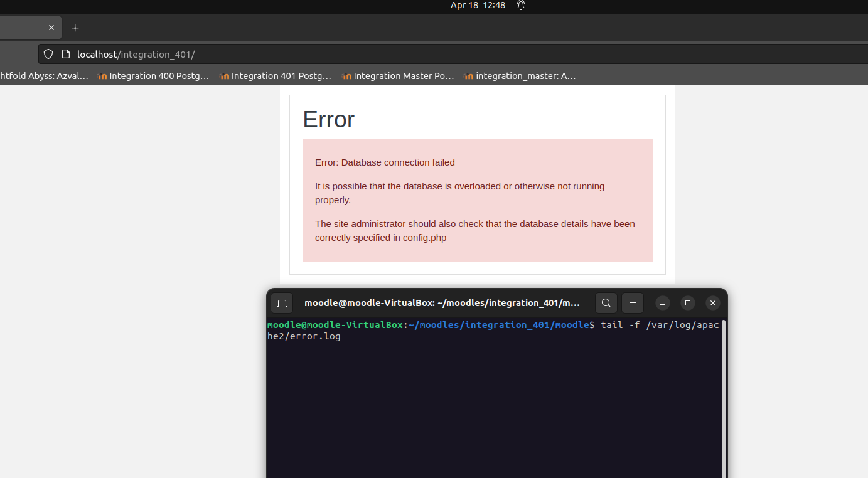This screenshot has width=868, height=478.
Task: Close the terminal window
Action: pyautogui.click(x=713, y=303)
